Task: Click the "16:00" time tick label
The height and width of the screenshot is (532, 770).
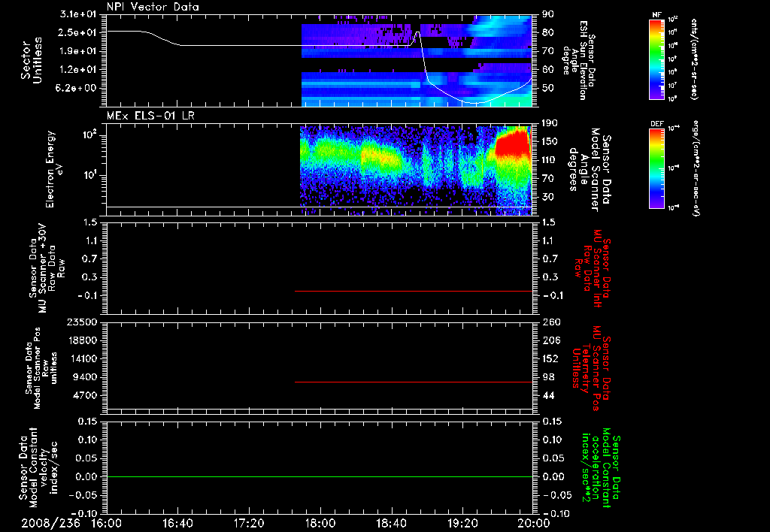Action: coord(107,523)
